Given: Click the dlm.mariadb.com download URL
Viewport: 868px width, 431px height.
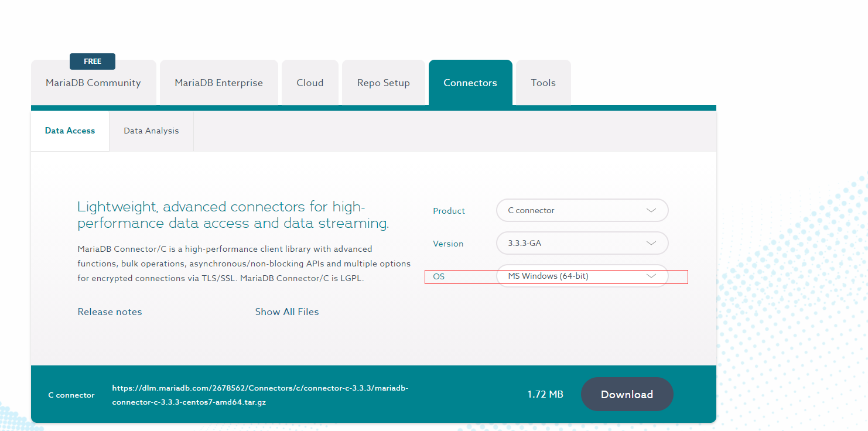Looking at the screenshot, I should coord(260,395).
